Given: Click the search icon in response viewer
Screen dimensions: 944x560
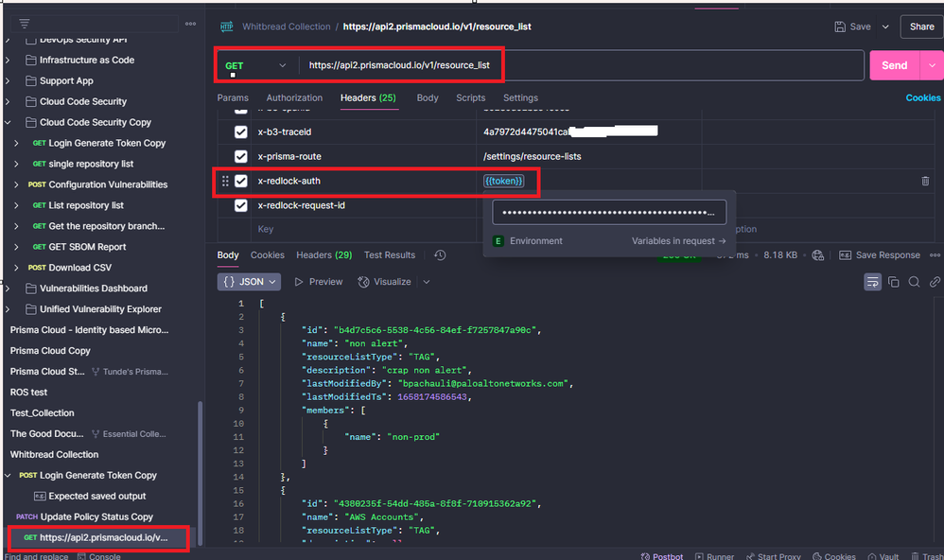Looking at the screenshot, I should pos(914,282).
